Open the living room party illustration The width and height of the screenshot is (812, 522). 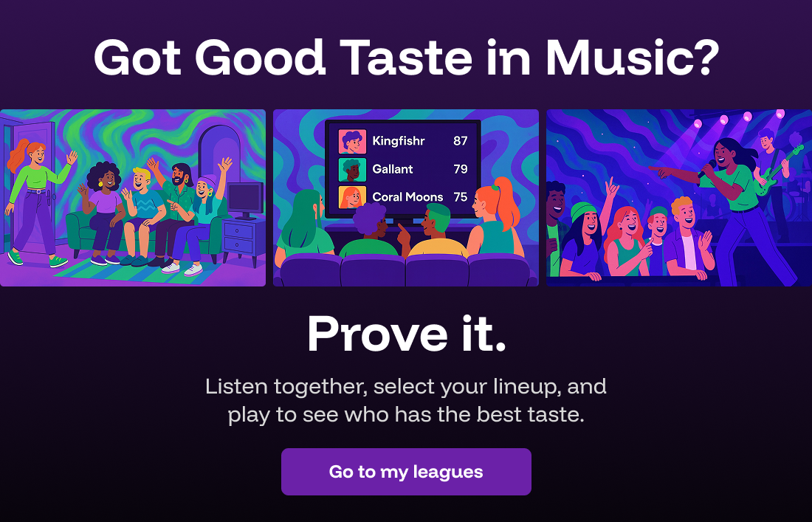[x=133, y=197]
